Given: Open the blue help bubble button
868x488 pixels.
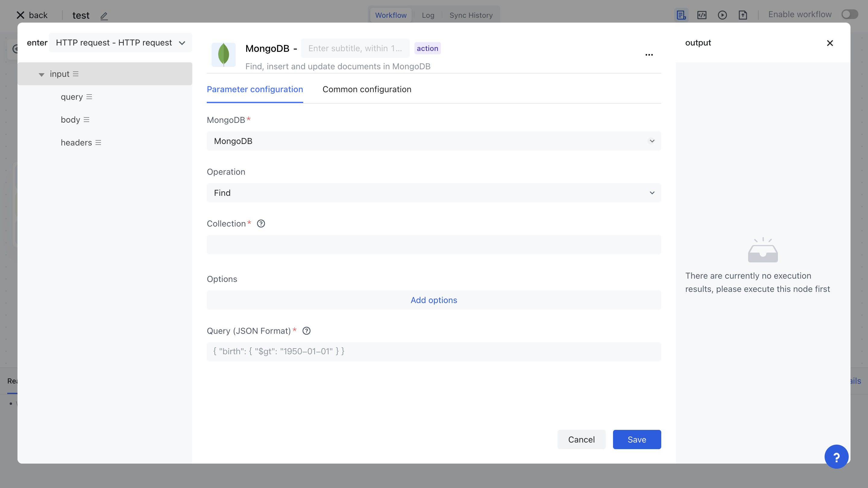Looking at the screenshot, I should point(836,457).
